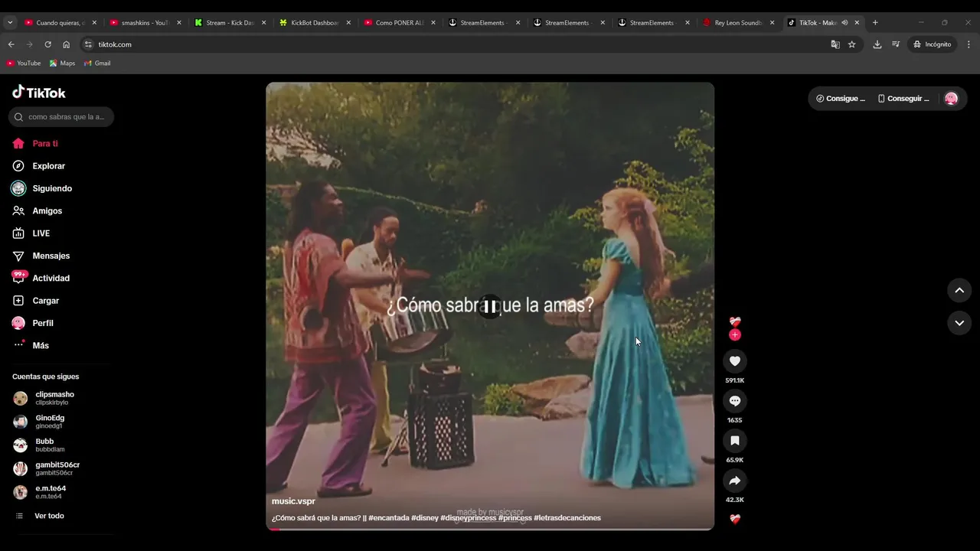Bookmark the page with star icon
Screen dimensions: 980x551
(x=851, y=44)
